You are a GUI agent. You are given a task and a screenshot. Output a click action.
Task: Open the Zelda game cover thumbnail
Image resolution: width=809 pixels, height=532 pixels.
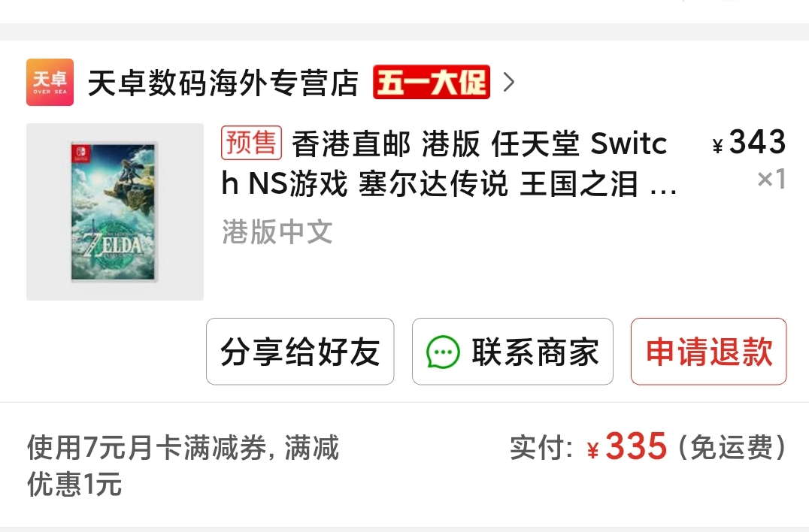[x=115, y=212]
